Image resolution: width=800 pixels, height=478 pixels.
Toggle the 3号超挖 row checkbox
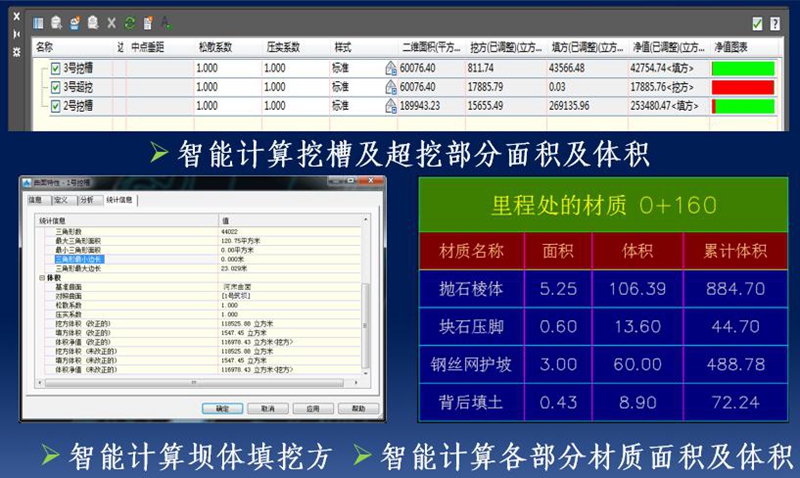click(56, 87)
